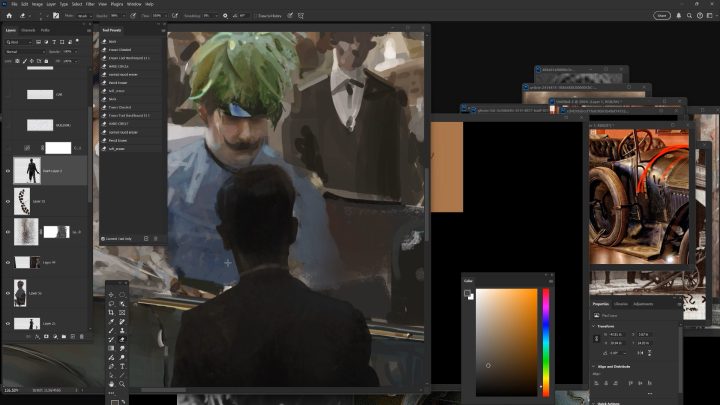Open the Window menu
Image resolution: width=720 pixels, height=405 pixels.
point(134,4)
